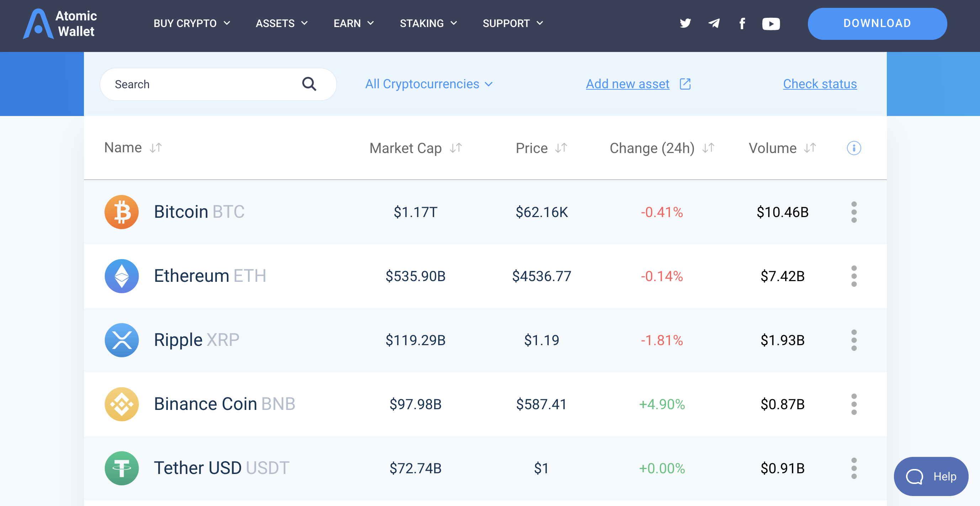Viewport: 980px width, 506px height.
Task: Click Ethereum price $4536.77
Action: pos(541,276)
